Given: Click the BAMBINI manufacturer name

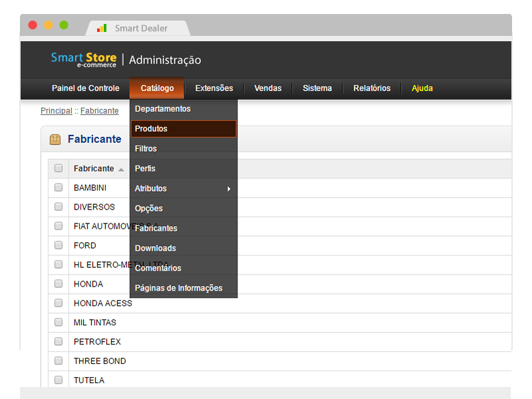Looking at the screenshot, I should 90,188.
